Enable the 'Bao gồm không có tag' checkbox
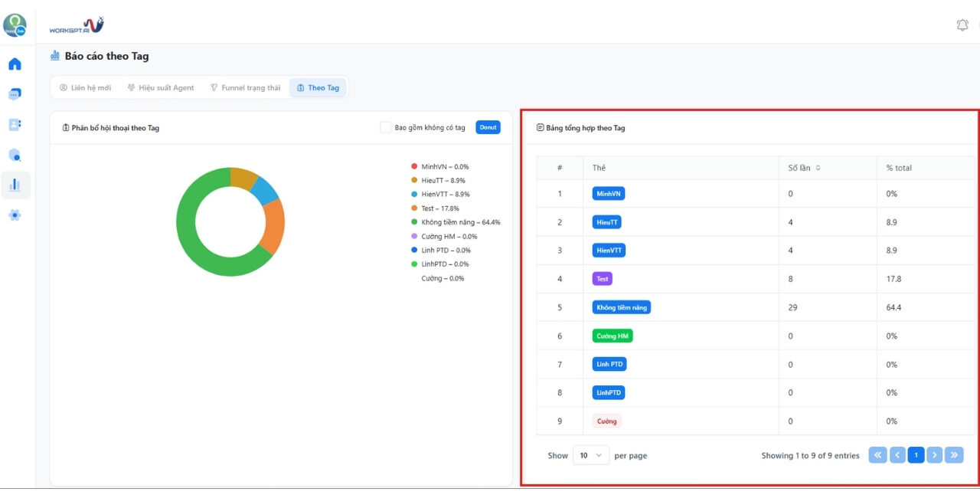980x495 pixels. click(386, 127)
